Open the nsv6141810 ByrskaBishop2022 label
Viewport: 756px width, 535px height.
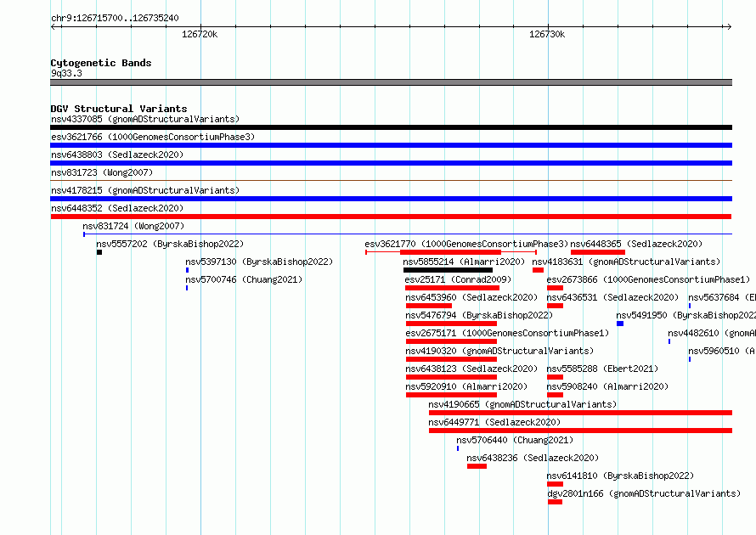[621, 476]
